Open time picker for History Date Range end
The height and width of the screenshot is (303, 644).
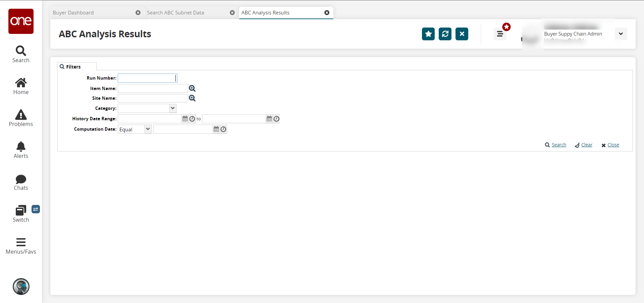276,119
